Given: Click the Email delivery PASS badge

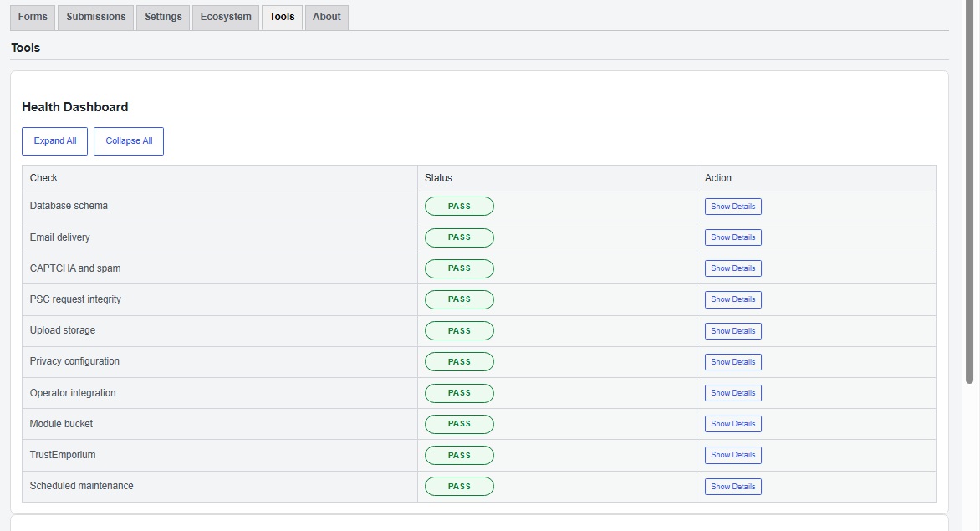Looking at the screenshot, I should [459, 237].
